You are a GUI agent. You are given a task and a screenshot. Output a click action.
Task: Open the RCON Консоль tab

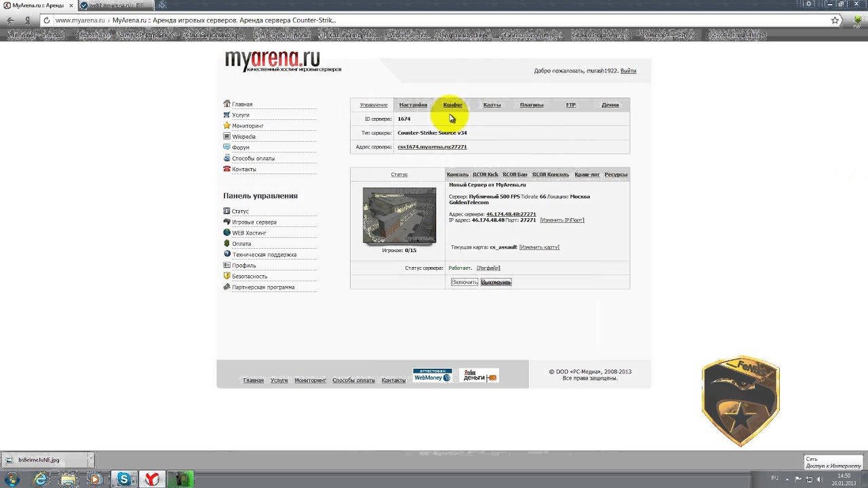pyautogui.click(x=551, y=175)
